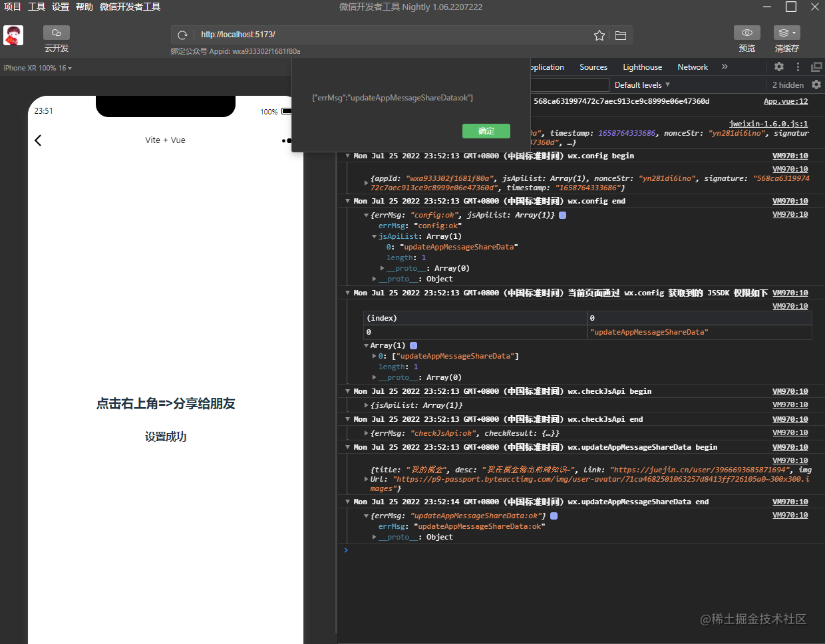Open the DevTools three-dot more options menu
Viewport: 825px width, 644px height.
click(798, 67)
